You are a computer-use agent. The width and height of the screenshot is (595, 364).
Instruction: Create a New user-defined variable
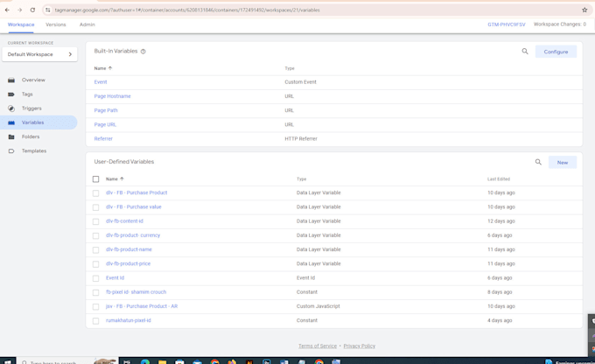tap(563, 163)
